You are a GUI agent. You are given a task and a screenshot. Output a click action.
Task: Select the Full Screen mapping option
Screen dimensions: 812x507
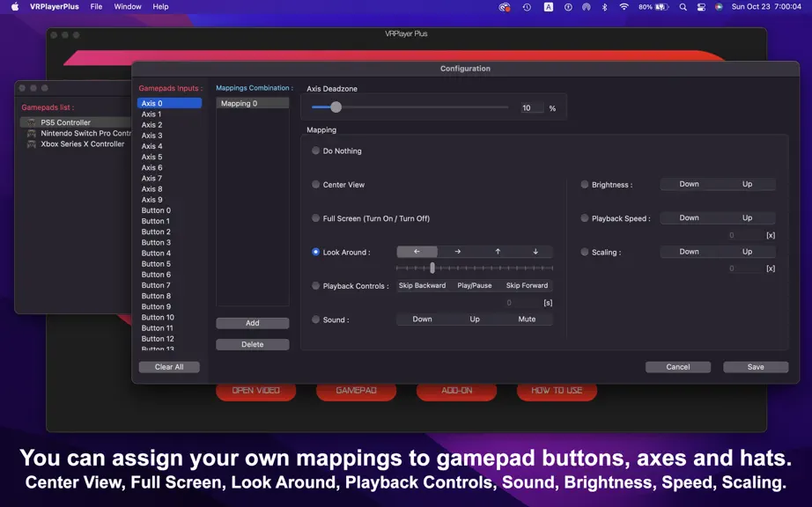315,218
